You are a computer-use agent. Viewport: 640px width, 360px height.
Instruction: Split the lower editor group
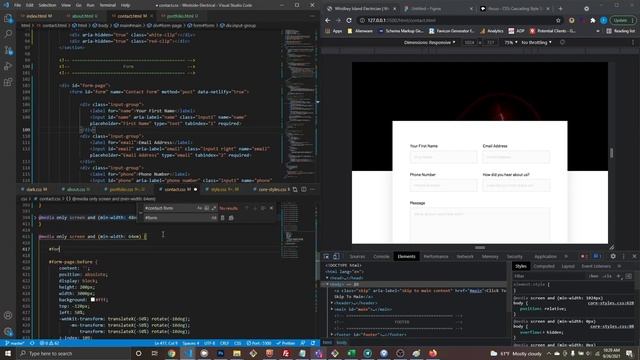[x=304, y=189]
